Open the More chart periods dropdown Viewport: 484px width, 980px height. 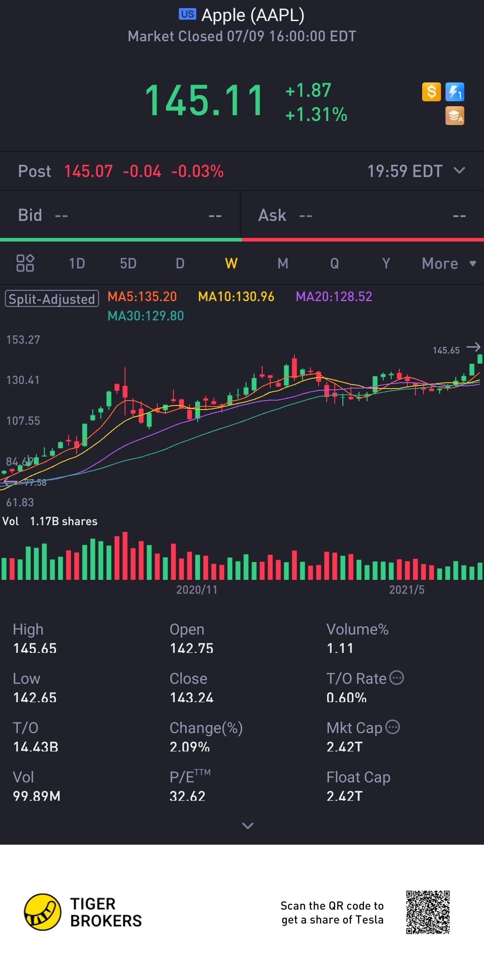point(449,263)
